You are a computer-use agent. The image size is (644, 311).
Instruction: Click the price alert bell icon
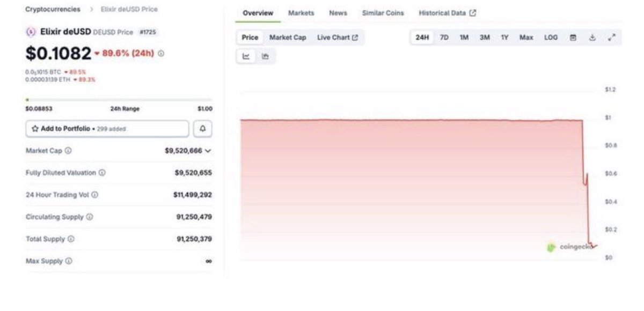click(x=203, y=129)
